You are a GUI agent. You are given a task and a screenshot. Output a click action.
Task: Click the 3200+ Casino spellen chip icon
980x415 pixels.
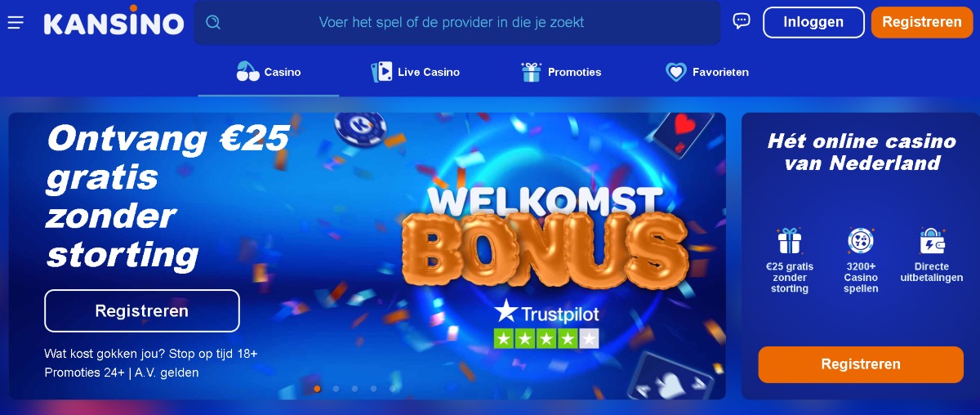[x=861, y=241]
